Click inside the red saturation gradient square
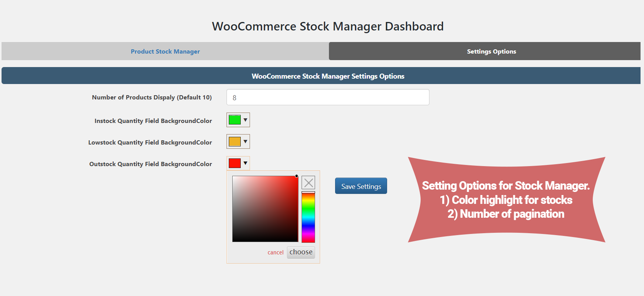The height and width of the screenshot is (296, 644). coord(265,209)
